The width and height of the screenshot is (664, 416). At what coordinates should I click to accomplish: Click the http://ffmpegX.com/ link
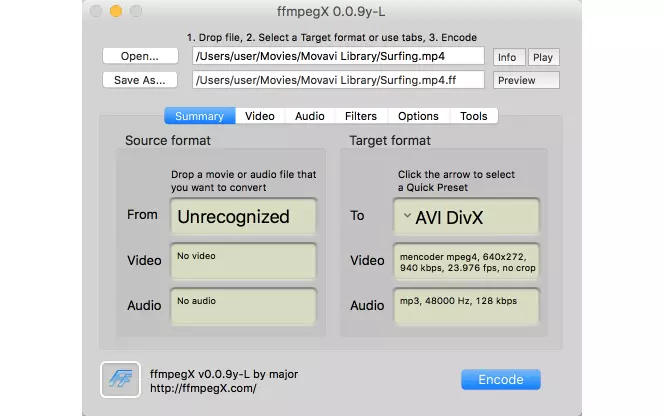[203, 388]
